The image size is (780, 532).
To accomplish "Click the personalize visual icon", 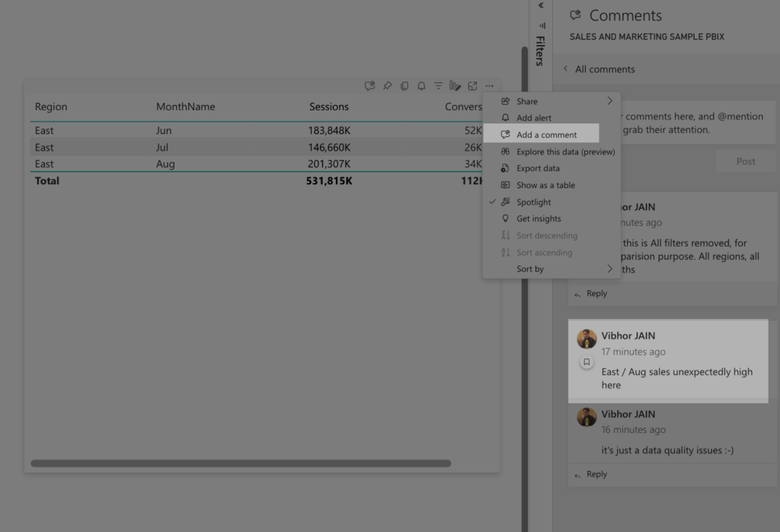I will [x=456, y=86].
